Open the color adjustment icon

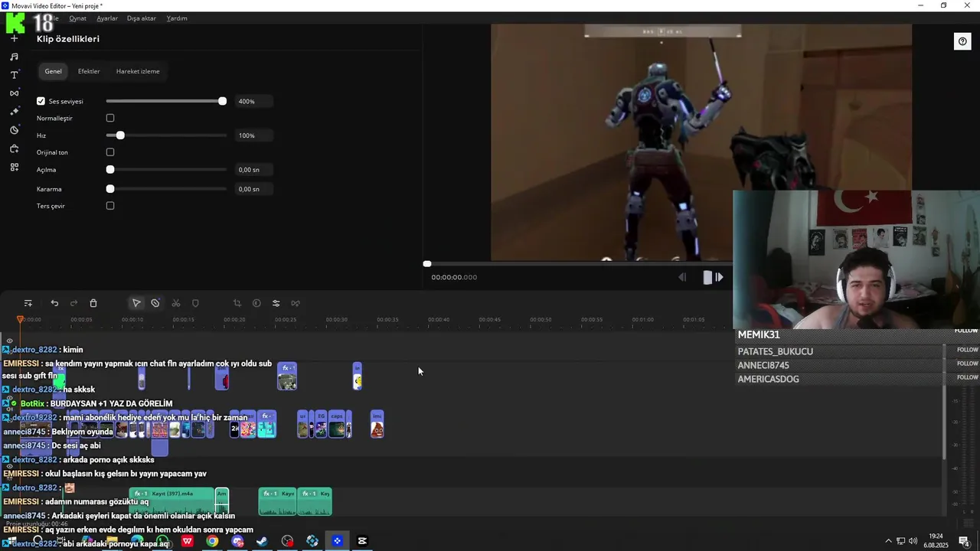(256, 303)
